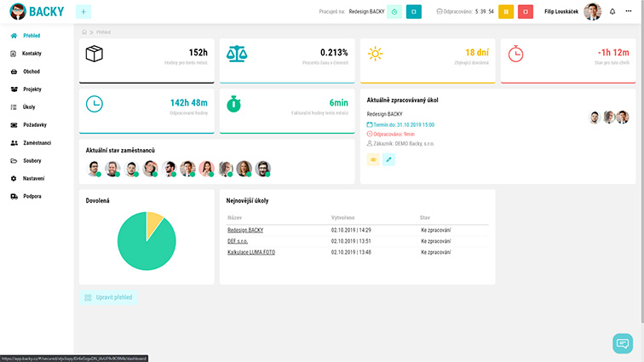Screen dimensions: 644x362
Task: Navigate to Úkoly in sidebar
Action: 29,107
